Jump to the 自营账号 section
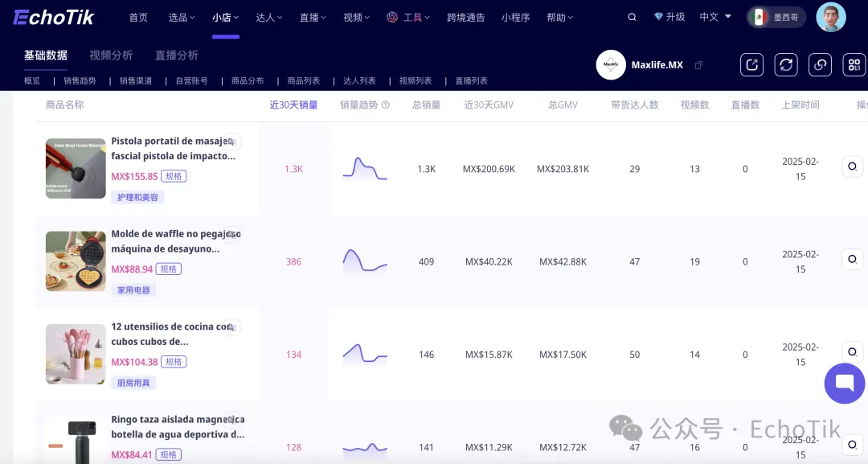This screenshot has width=868, height=464. tap(191, 81)
